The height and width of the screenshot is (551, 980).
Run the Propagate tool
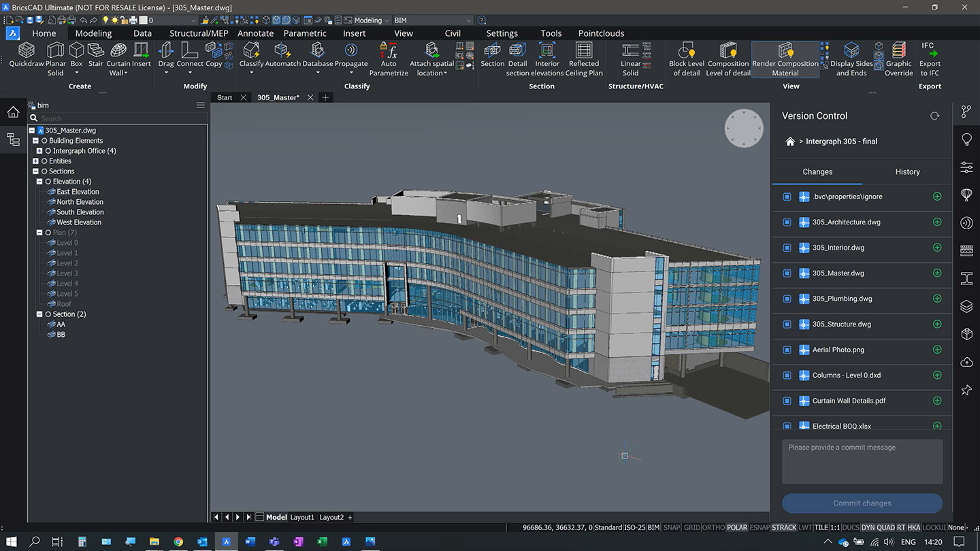pyautogui.click(x=351, y=56)
